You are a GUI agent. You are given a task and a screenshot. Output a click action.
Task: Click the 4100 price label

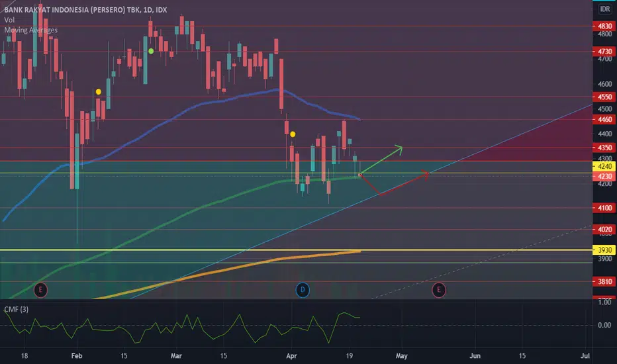point(604,208)
